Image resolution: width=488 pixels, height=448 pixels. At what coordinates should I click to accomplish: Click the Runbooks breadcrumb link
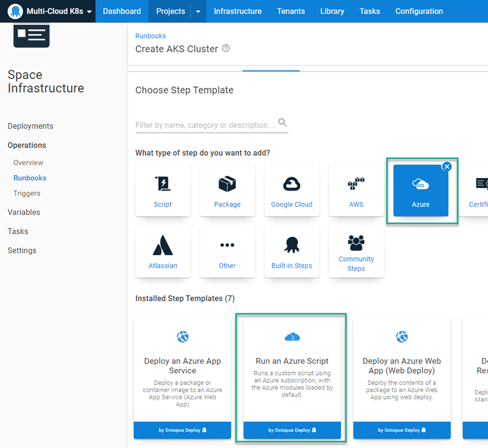151,36
